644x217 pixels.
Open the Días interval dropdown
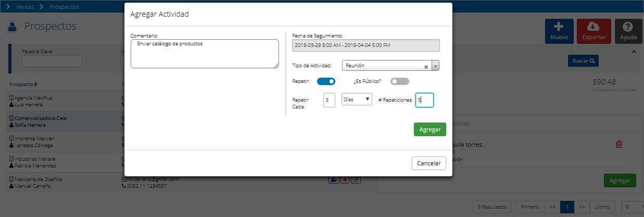[x=357, y=99]
